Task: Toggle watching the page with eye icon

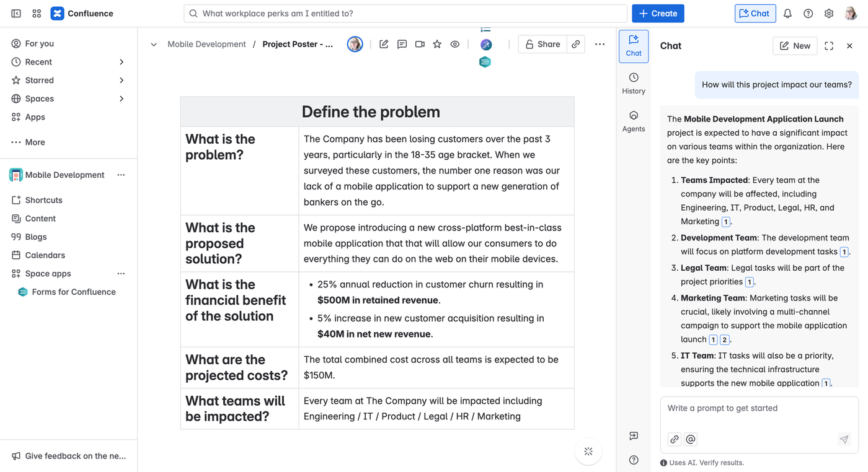Action: point(455,45)
